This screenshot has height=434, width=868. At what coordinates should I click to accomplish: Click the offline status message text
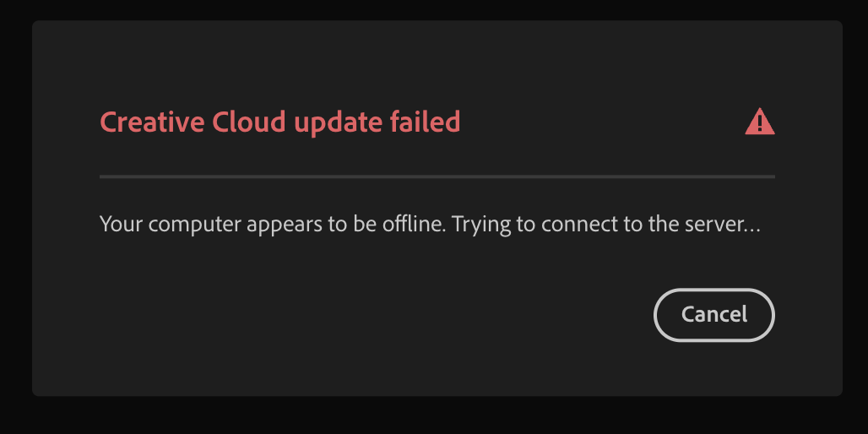pos(431,225)
